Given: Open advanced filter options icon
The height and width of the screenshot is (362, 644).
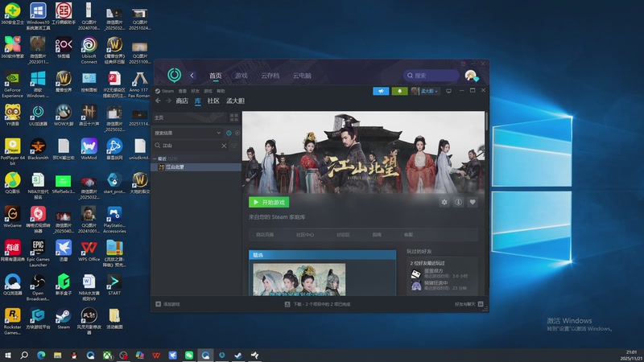Looking at the screenshot, I should 234,146.
